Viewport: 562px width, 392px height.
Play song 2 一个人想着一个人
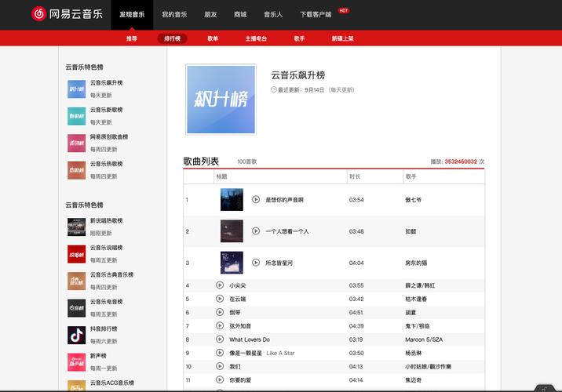[x=256, y=231]
